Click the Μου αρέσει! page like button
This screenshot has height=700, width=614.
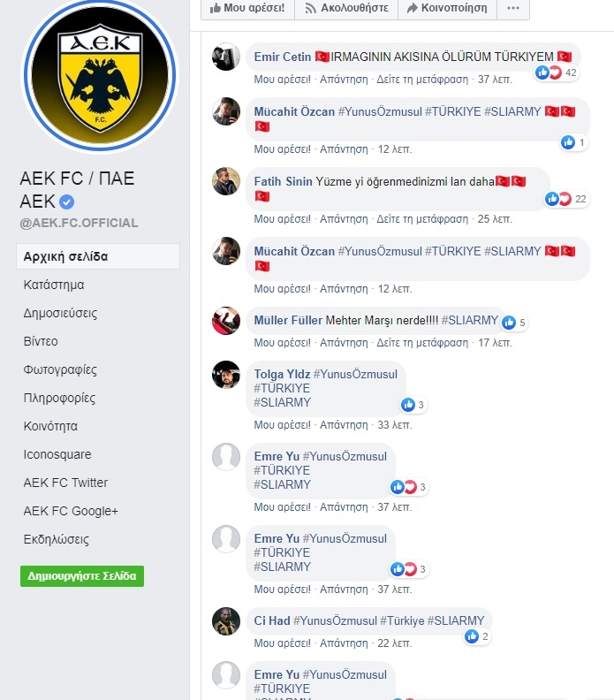(x=247, y=8)
